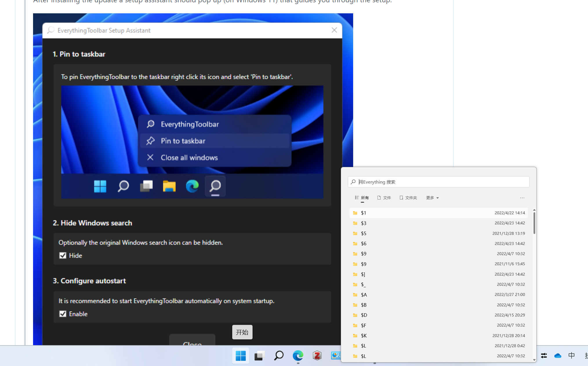Uncheck the Hide Windows search checkbox

(63, 255)
